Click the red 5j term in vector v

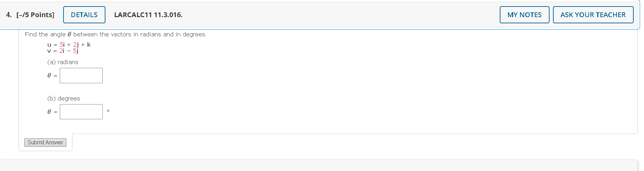[76, 51]
